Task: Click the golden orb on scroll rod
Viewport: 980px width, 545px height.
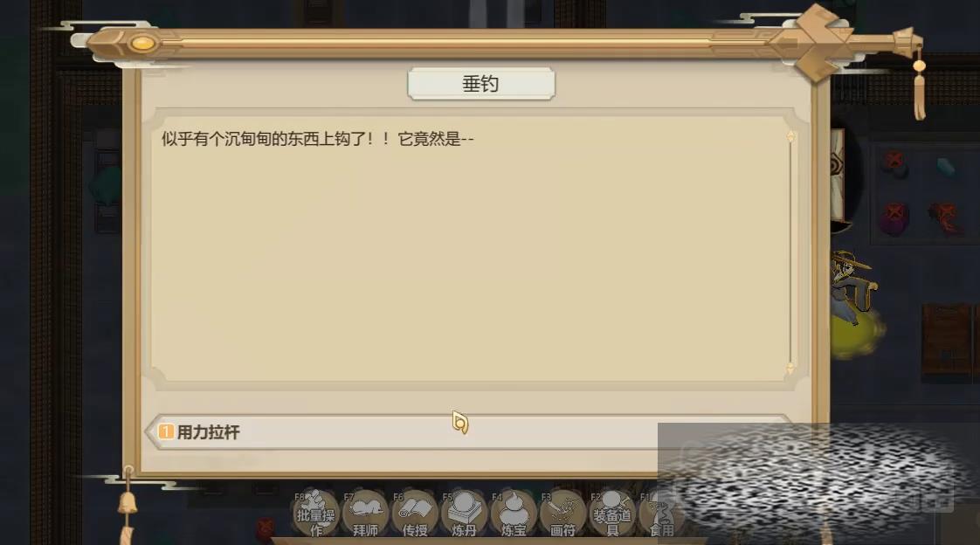Action: tap(142, 44)
